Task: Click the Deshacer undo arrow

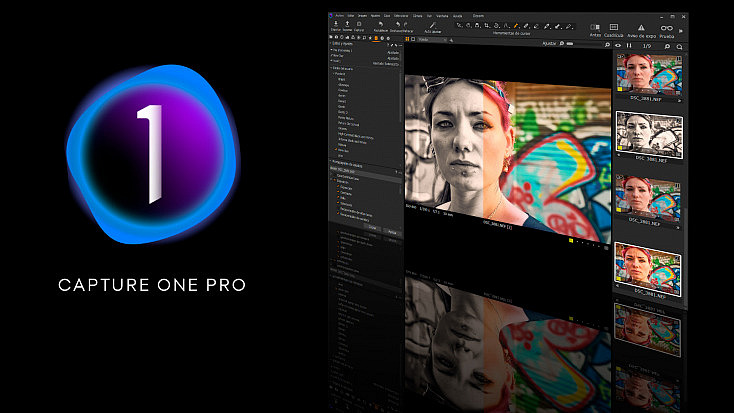Action: [x=398, y=24]
